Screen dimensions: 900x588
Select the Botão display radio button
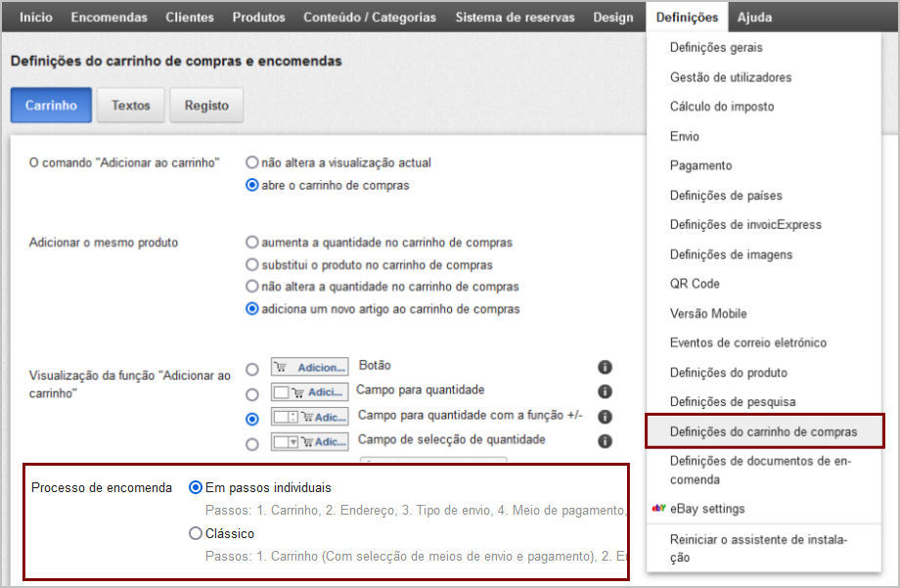click(251, 369)
